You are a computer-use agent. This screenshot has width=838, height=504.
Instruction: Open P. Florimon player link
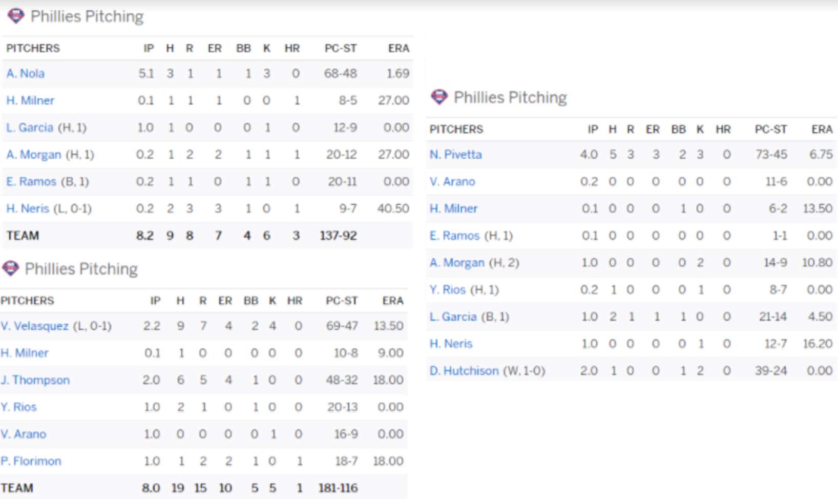point(31,461)
